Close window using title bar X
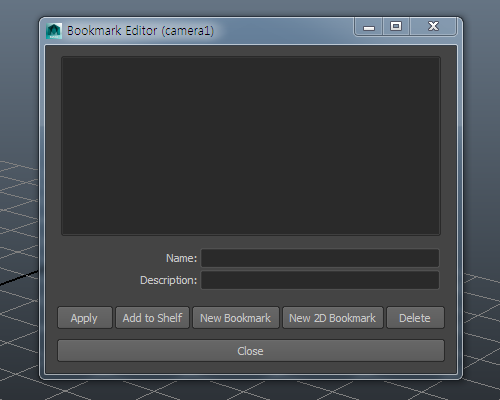Screen dimensions: 500x400 433,27
